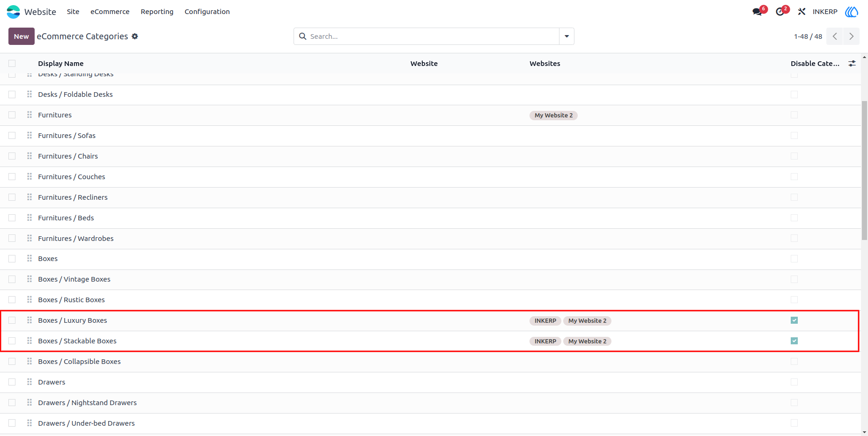The width and height of the screenshot is (868, 436).
Task: Open the Drawers / Under-bed Drawers row
Action: click(x=430, y=423)
